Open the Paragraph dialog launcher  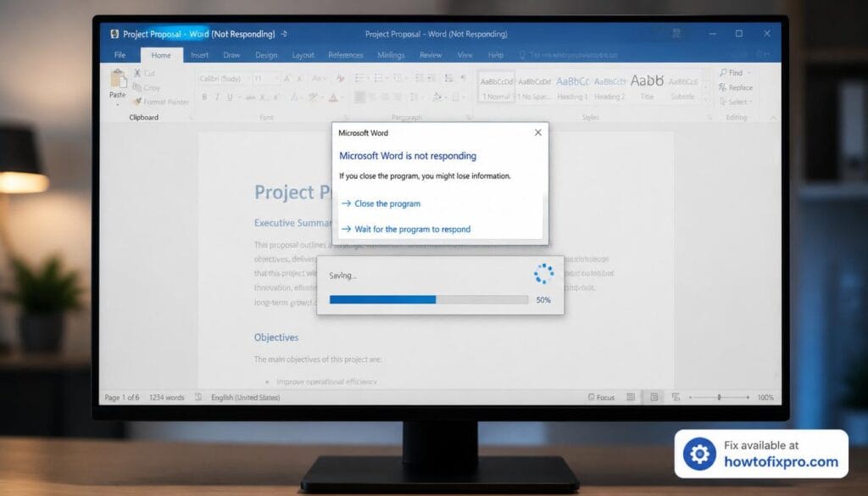coord(468,117)
